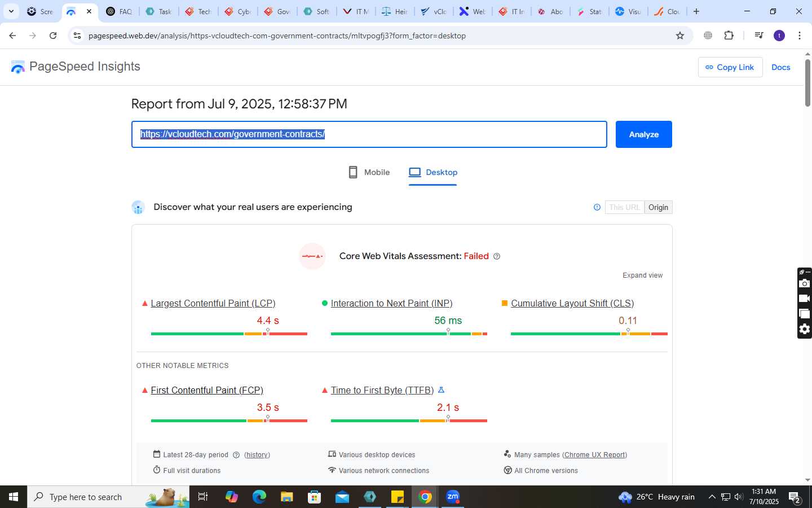This screenshot has width=812, height=508.
Task: Open Time to First Byte (TTFB) link
Action: click(382, 390)
